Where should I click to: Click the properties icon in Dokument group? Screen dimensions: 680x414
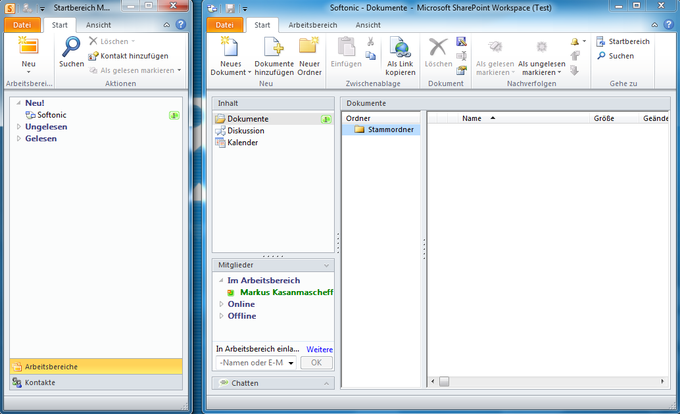coord(461,70)
